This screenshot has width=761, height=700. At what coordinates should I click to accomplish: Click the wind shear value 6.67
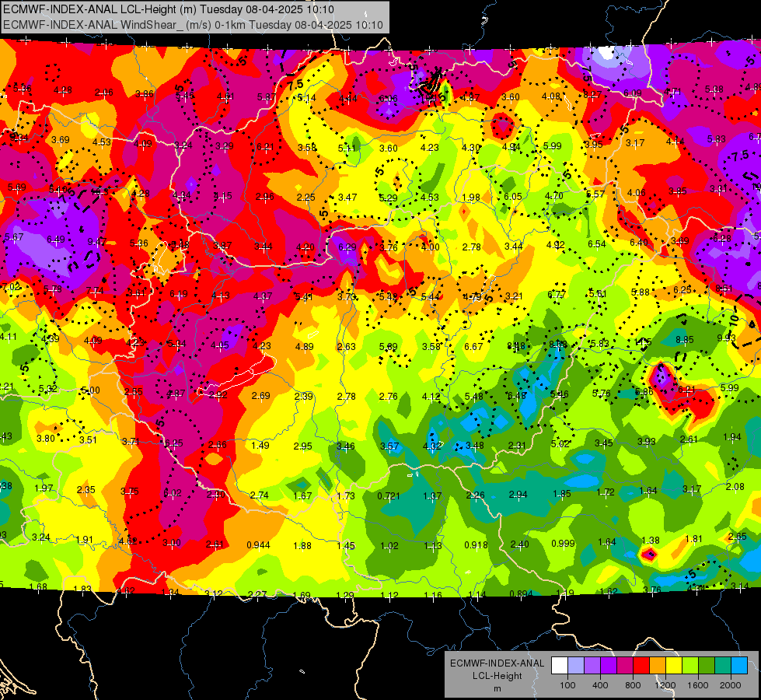(473, 346)
